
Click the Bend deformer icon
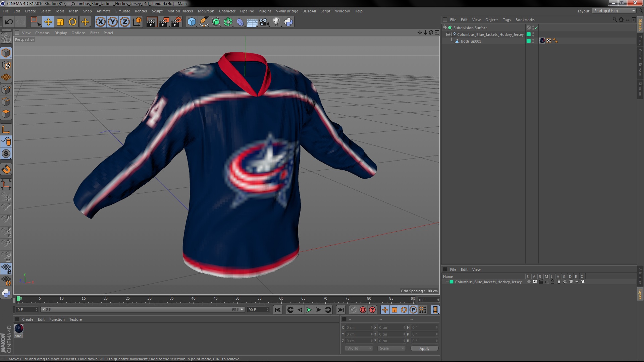pos(240,22)
